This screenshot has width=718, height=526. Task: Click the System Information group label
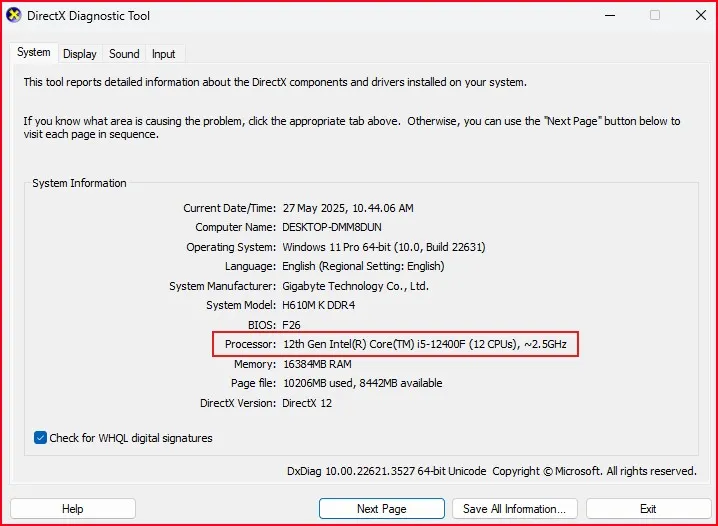tap(79, 183)
